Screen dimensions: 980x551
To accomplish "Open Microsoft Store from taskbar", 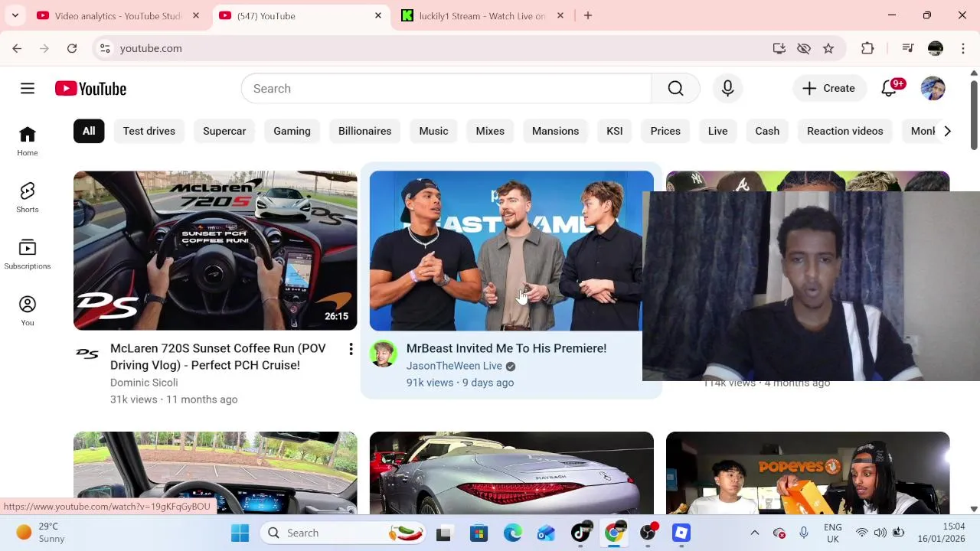I will click(479, 533).
